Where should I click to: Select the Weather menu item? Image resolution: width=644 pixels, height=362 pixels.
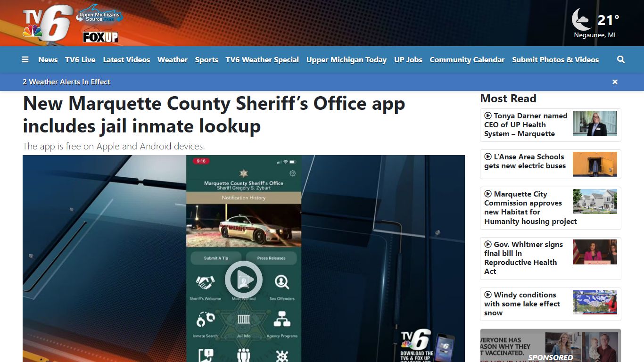point(173,59)
